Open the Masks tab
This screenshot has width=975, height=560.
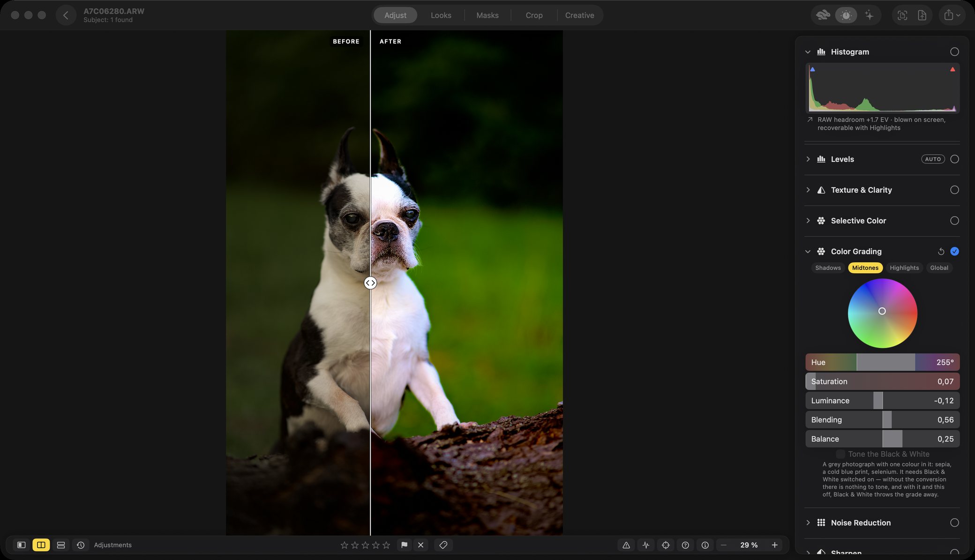487,15
